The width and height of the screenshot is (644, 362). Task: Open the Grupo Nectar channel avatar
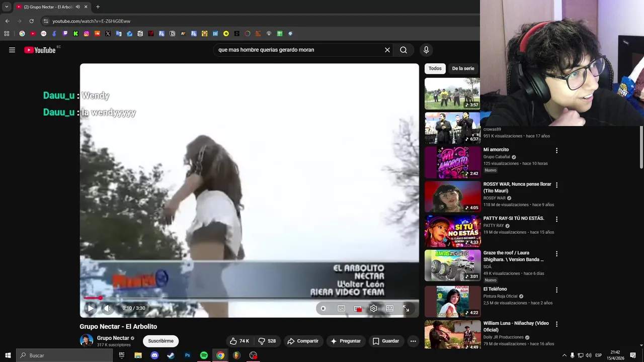pyautogui.click(x=87, y=340)
